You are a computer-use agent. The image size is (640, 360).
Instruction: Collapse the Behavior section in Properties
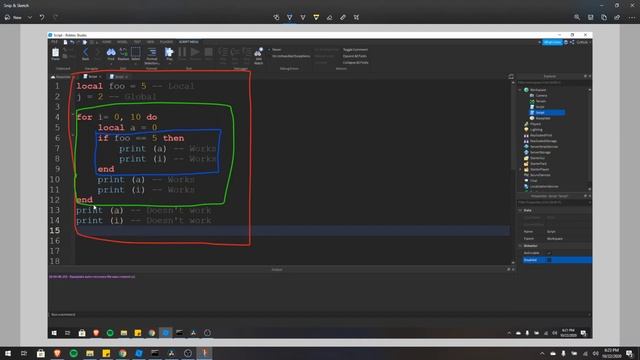(520, 246)
